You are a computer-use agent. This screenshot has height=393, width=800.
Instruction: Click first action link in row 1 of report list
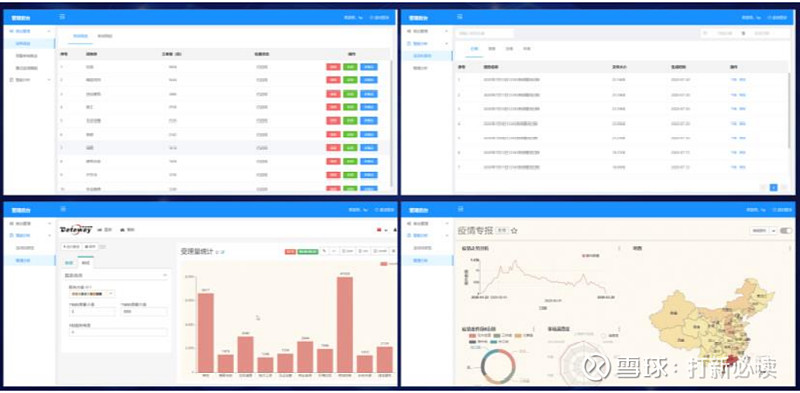[734, 80]
